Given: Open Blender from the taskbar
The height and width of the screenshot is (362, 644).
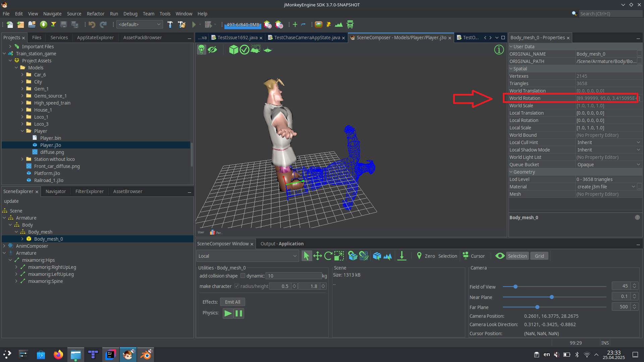Looking at the screenshot, I should click(146, 355).
